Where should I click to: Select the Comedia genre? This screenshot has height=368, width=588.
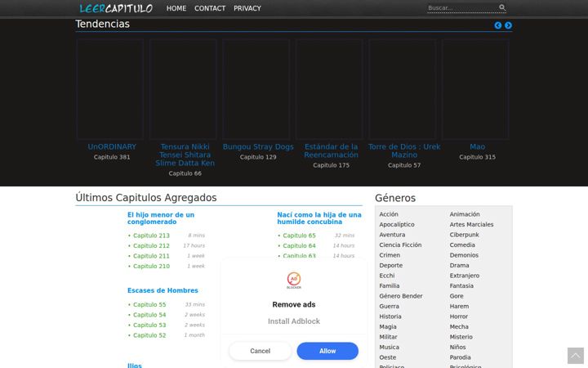pos(462,245)
